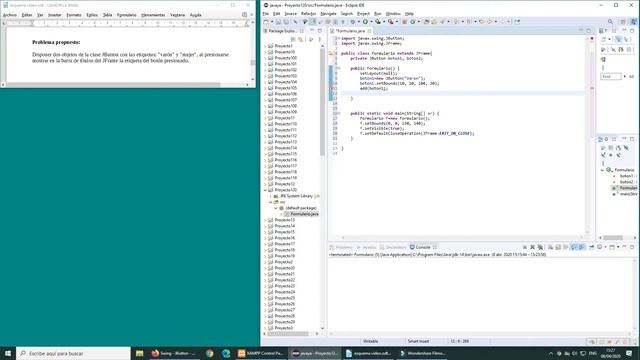Collapse default package node
This screenshot has height=360, width=640.
tap(276, 208)
